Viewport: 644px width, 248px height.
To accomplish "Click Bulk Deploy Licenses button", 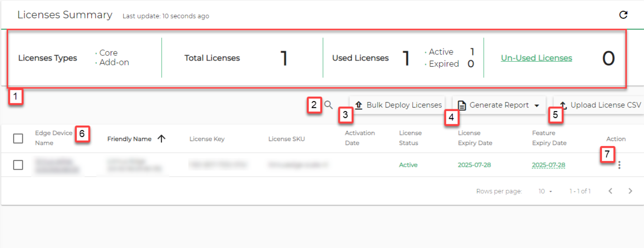I will click(398, 105).
